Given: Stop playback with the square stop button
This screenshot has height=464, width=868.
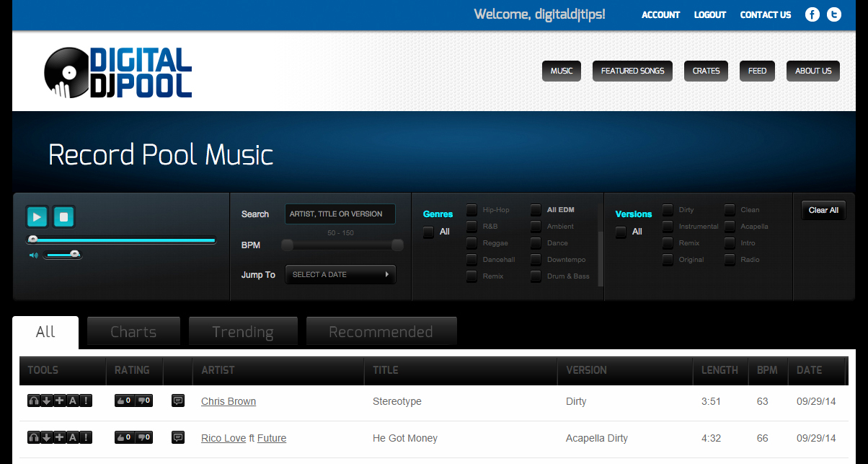Looking at the screenshot, I should [63, 216].
